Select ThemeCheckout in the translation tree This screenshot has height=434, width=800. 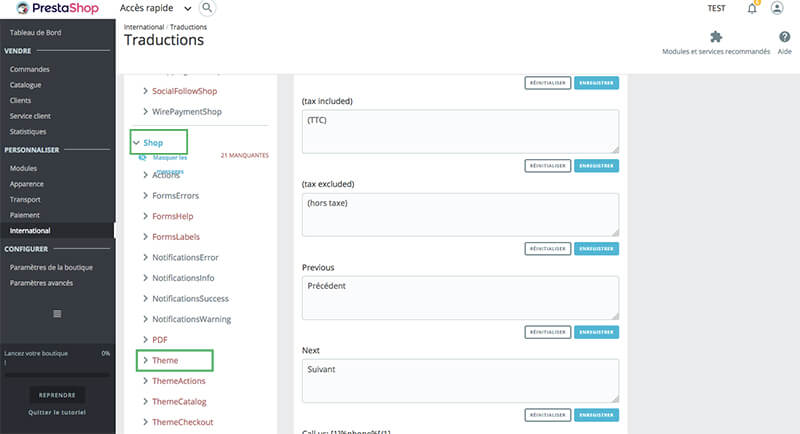coord(182,422)
